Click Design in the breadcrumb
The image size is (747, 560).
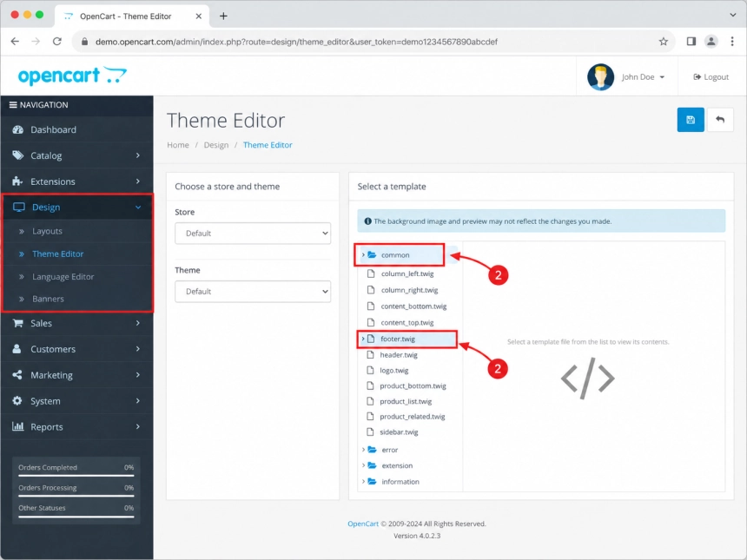tap(215, 145)
